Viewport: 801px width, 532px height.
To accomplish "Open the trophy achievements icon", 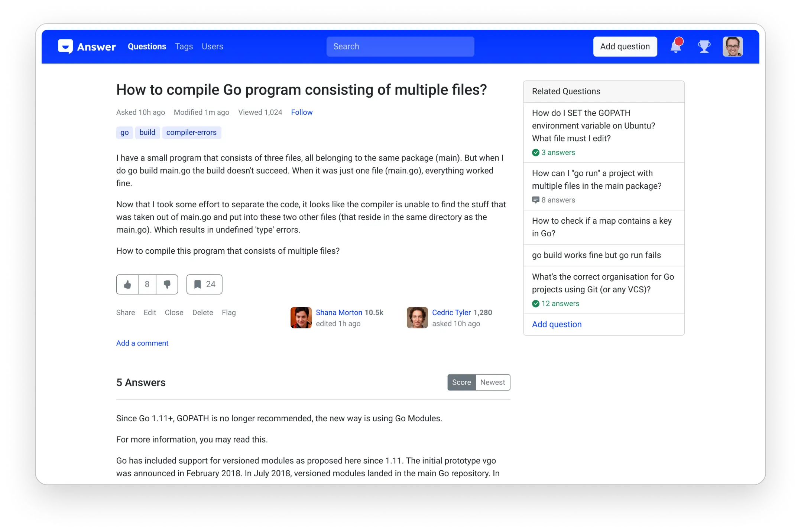I will 704,46.
